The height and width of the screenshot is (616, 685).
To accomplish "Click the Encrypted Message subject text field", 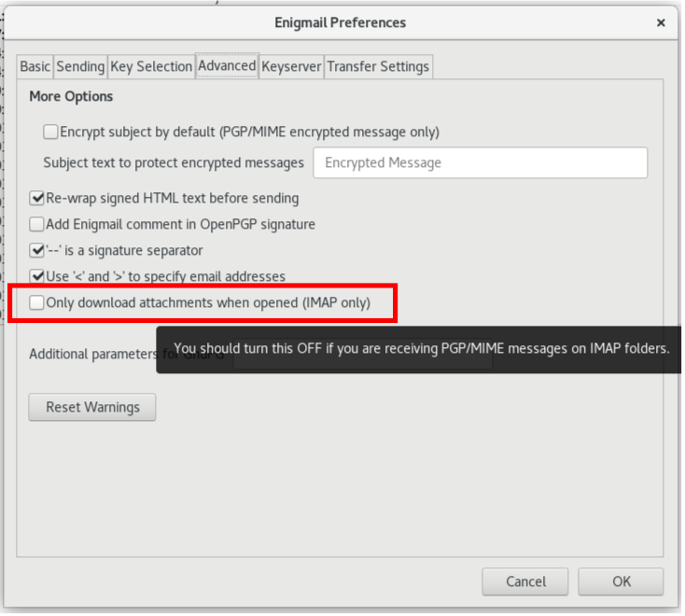I will [480, 162].
